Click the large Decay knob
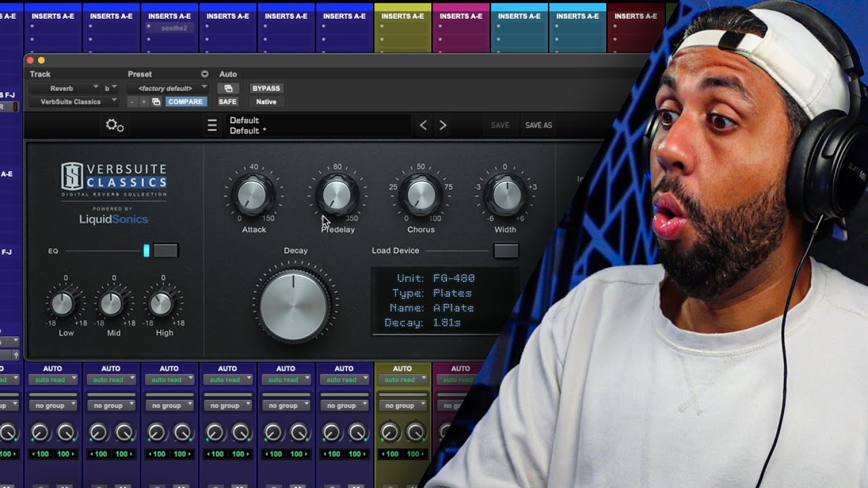The image size is (868, 488). click(x=294, y=307)
